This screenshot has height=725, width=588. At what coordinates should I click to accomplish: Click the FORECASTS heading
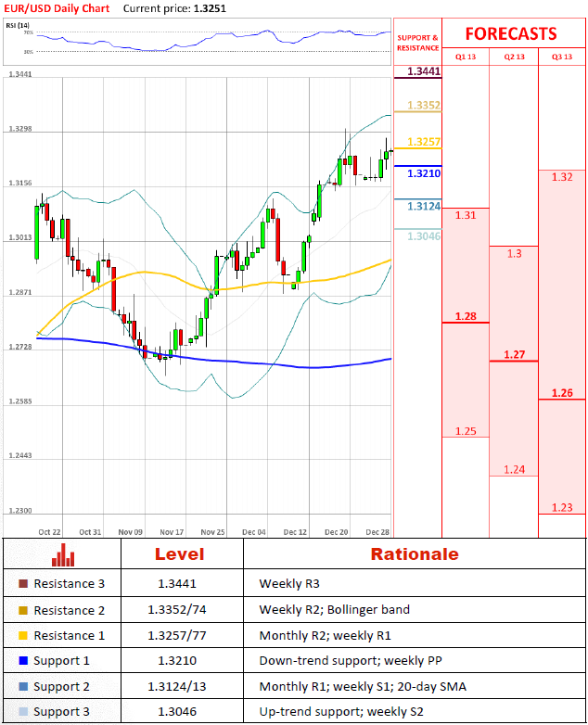[511, 33]
